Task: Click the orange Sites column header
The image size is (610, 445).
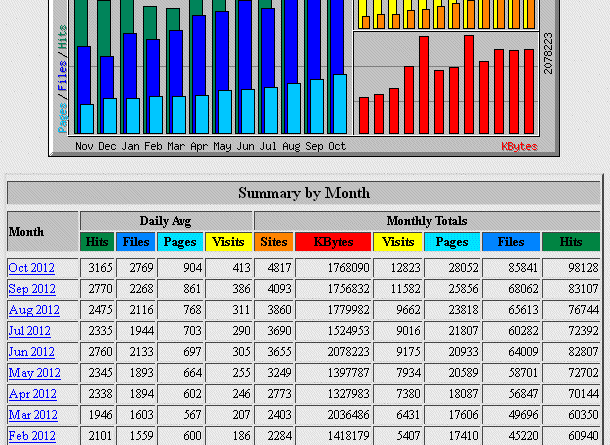Action: (273, 242)
